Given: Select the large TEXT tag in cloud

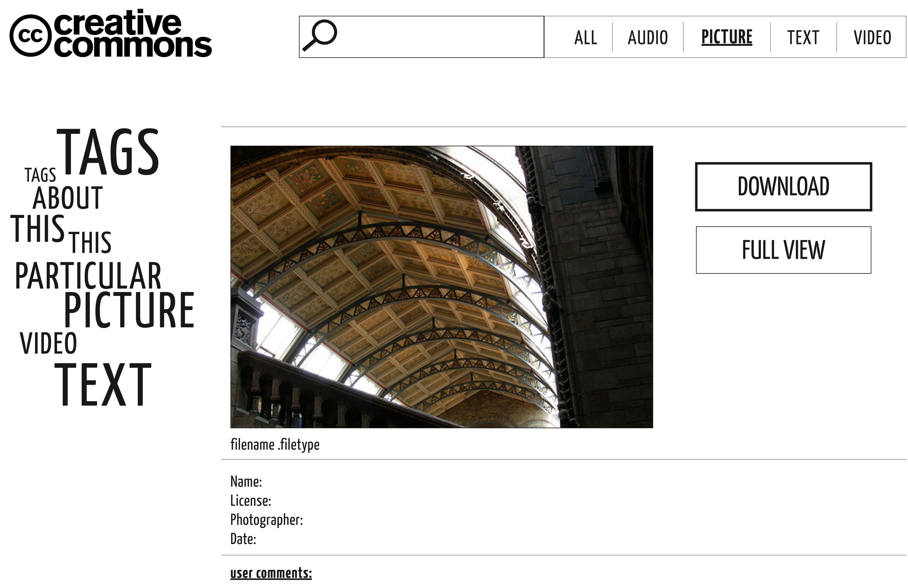Looking at the screenshot, I should coord(103,384).
